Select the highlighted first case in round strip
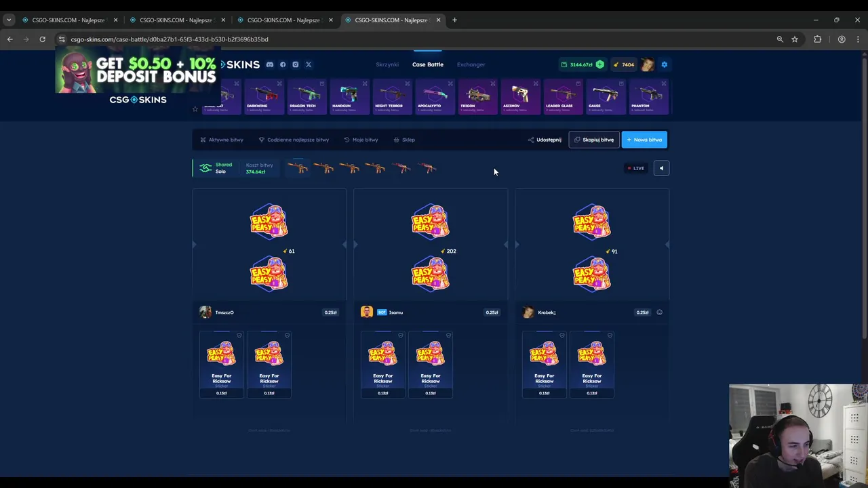868x488 pixels. coord(298,168)
